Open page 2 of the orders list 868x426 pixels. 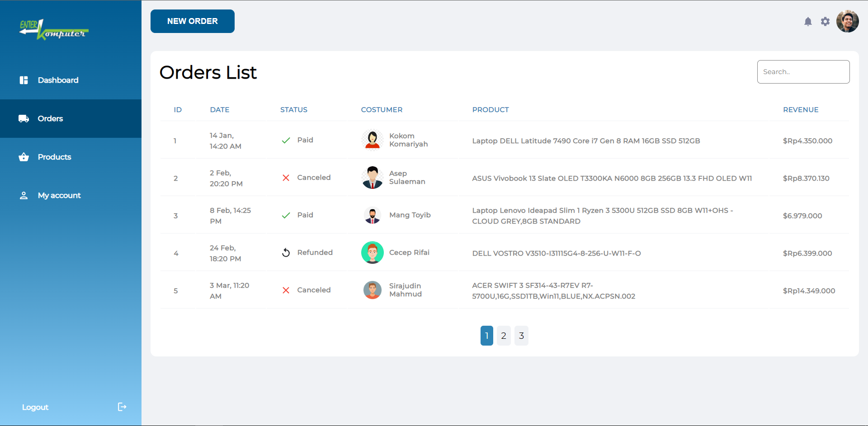tap(504, 336)
